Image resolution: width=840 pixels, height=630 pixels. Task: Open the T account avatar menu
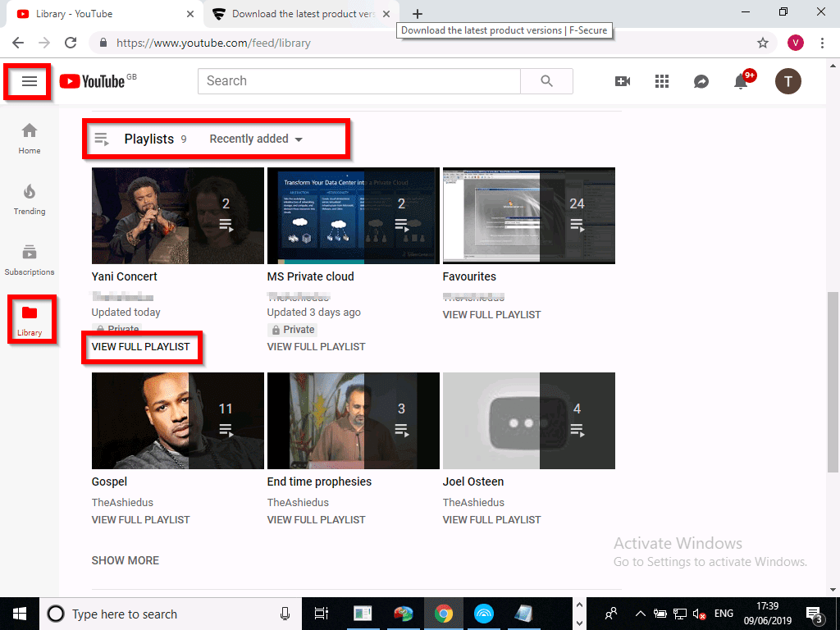click(x=787, y=81)
